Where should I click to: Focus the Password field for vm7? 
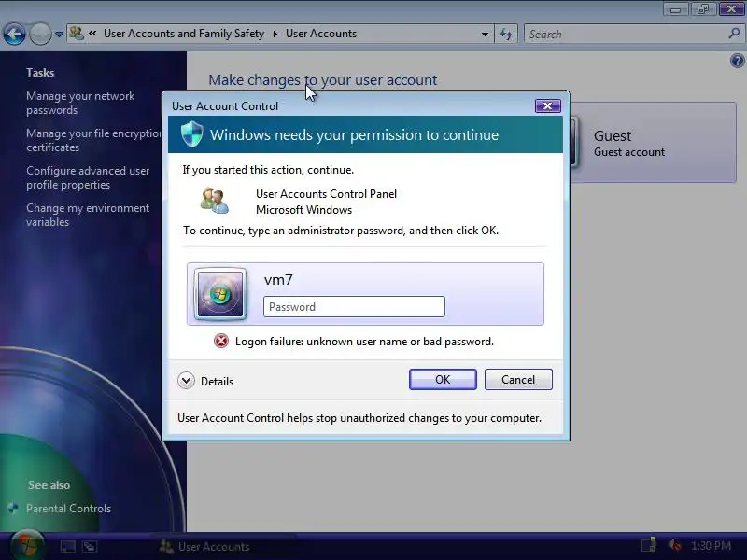tap(354, 307)
